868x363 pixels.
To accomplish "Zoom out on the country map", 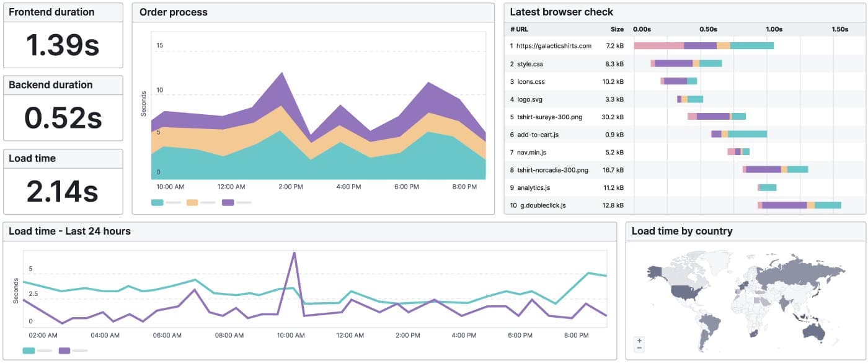I will click(639, 347).
